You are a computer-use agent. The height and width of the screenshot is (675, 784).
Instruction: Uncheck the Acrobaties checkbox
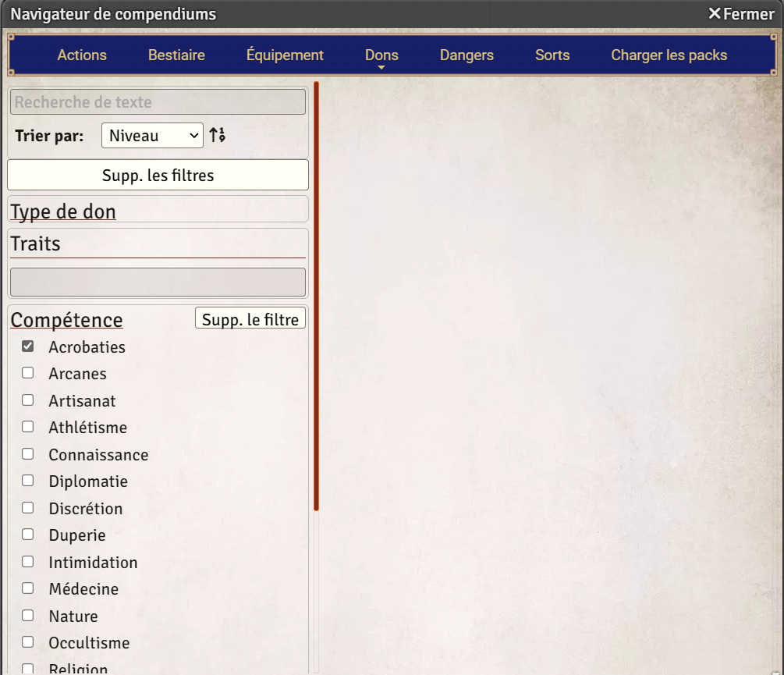[27, 346]
